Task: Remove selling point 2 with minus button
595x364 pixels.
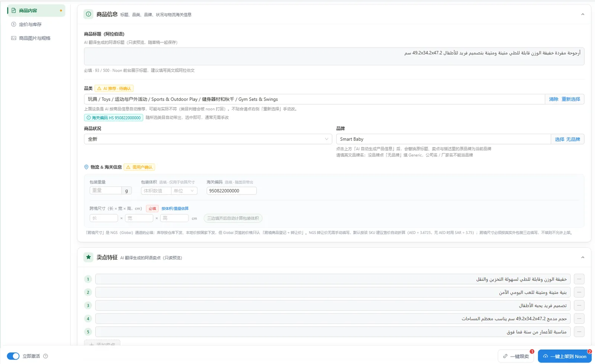Action: pos(579,292)
